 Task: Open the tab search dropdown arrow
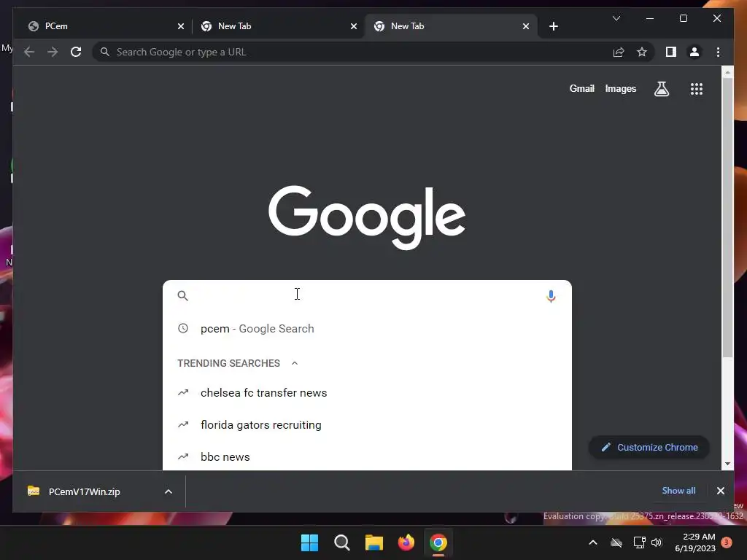tap(616, 18)
